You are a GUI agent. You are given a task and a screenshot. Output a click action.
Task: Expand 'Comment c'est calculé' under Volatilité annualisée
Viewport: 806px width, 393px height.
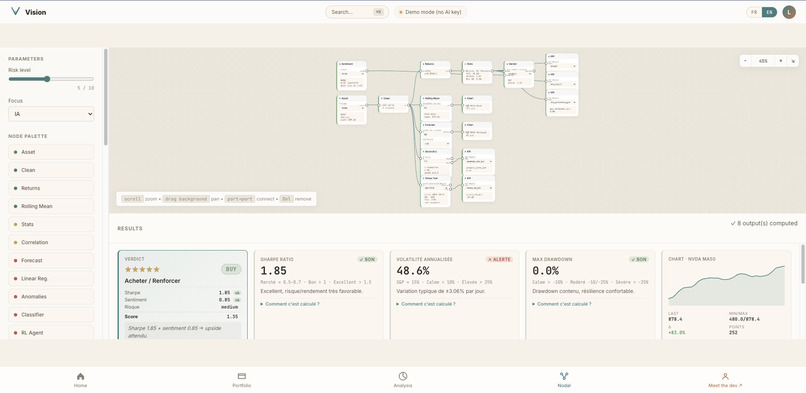(426, 304)
